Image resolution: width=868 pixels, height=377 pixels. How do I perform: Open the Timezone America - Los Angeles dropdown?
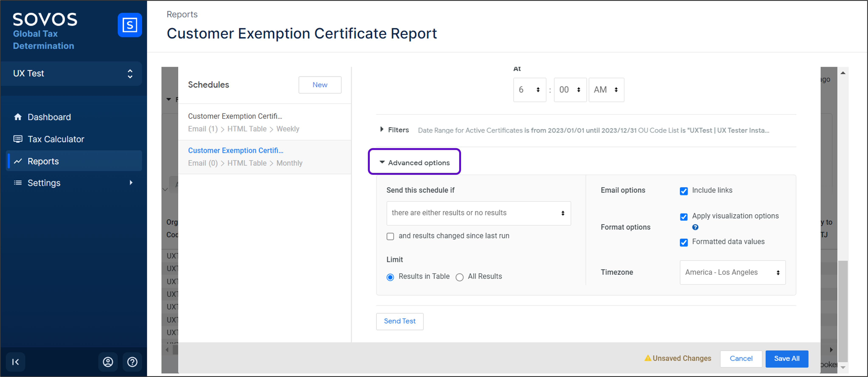(733, 272)
